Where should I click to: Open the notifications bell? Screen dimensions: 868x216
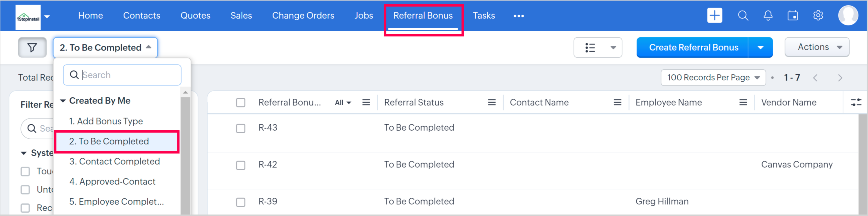click(x=768, y=16)
